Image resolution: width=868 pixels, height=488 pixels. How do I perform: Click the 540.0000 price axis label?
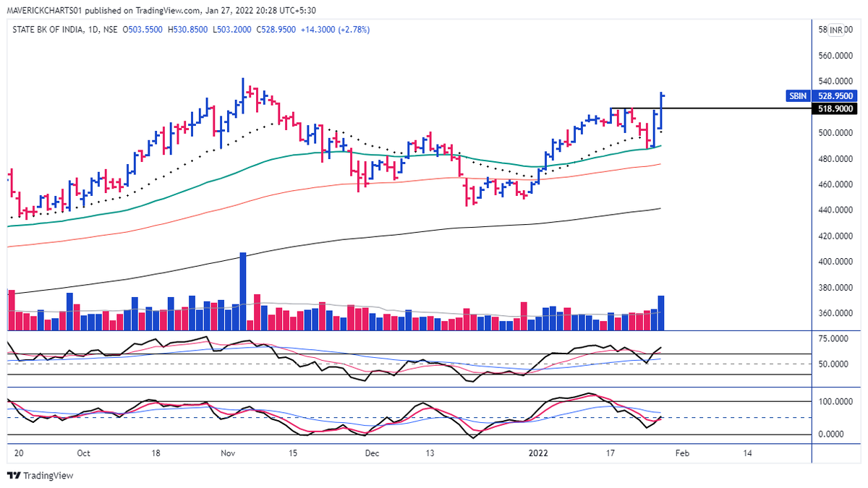click(x=835, y=82)
